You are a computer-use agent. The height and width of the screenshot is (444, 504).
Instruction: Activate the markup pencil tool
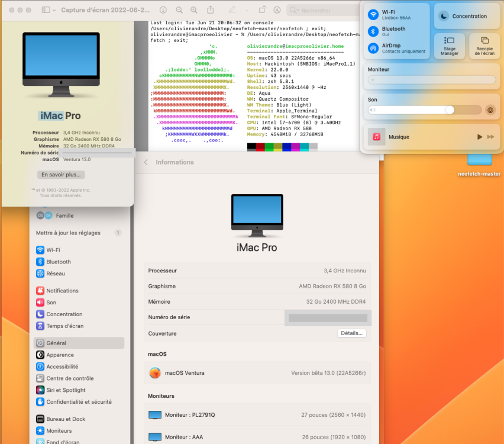[232, 10]
